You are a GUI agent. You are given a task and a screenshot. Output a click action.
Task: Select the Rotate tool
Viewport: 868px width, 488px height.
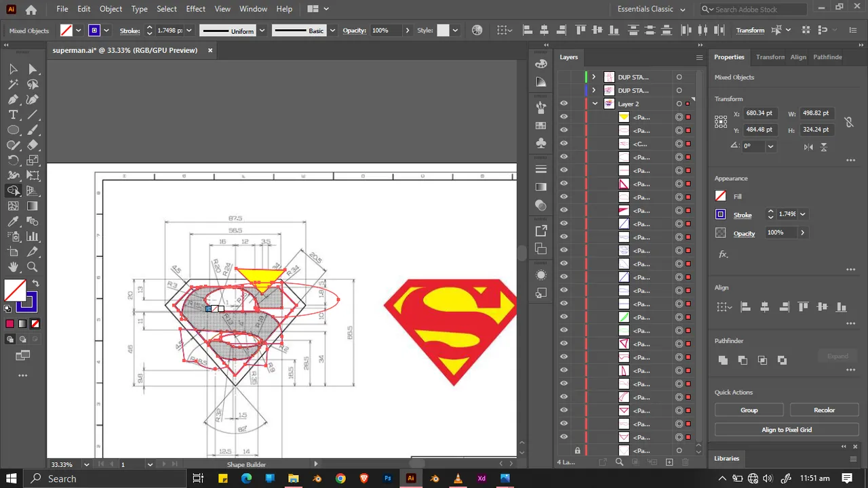13,161
